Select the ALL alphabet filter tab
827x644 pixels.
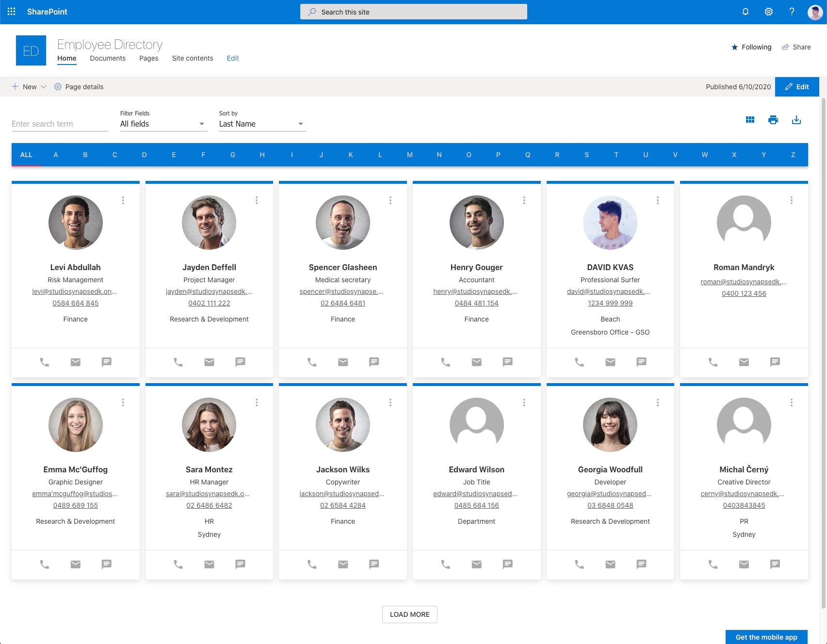26,155
